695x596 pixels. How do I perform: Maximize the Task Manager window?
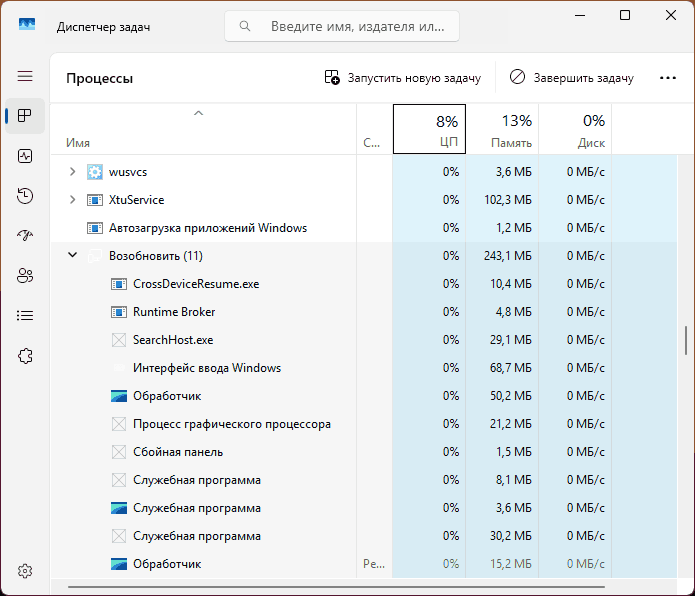pos(625,16)
